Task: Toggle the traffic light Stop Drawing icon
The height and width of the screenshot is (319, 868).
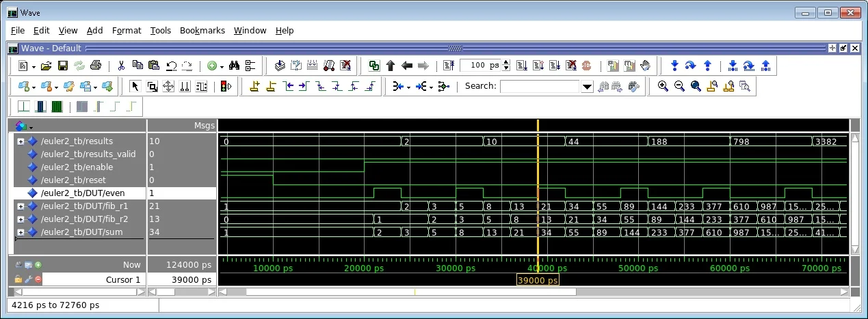Action: coord(226,86)
